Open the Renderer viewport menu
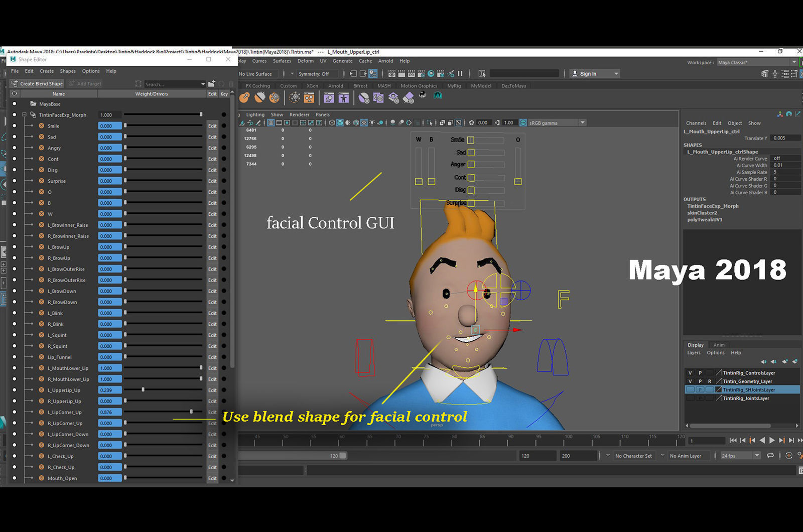 tap(299, 114)
